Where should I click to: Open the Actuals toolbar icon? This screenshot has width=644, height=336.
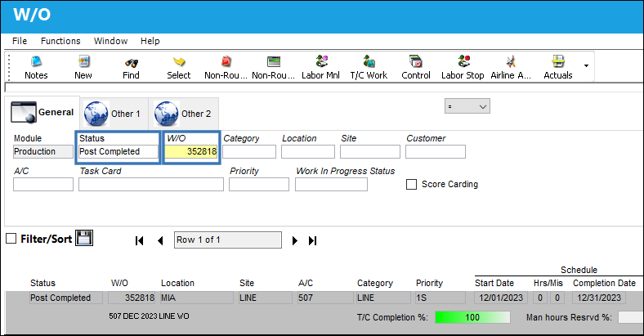[557, 61]
